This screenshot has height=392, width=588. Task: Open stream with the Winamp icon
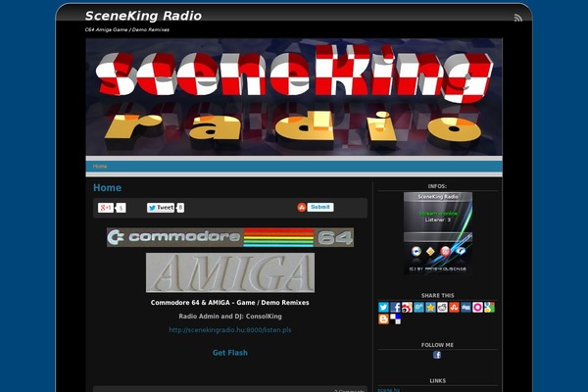pyautogui.click(x=430, y=251)
